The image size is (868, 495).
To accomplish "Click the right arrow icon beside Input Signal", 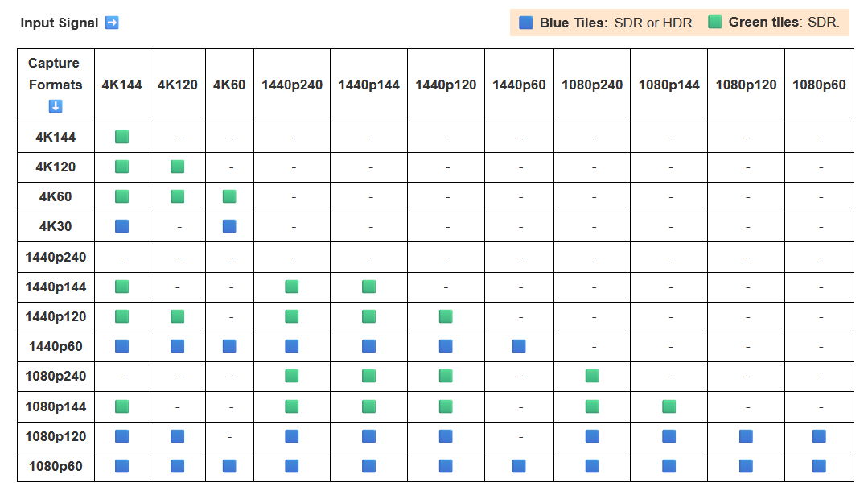I will (112, 23).
